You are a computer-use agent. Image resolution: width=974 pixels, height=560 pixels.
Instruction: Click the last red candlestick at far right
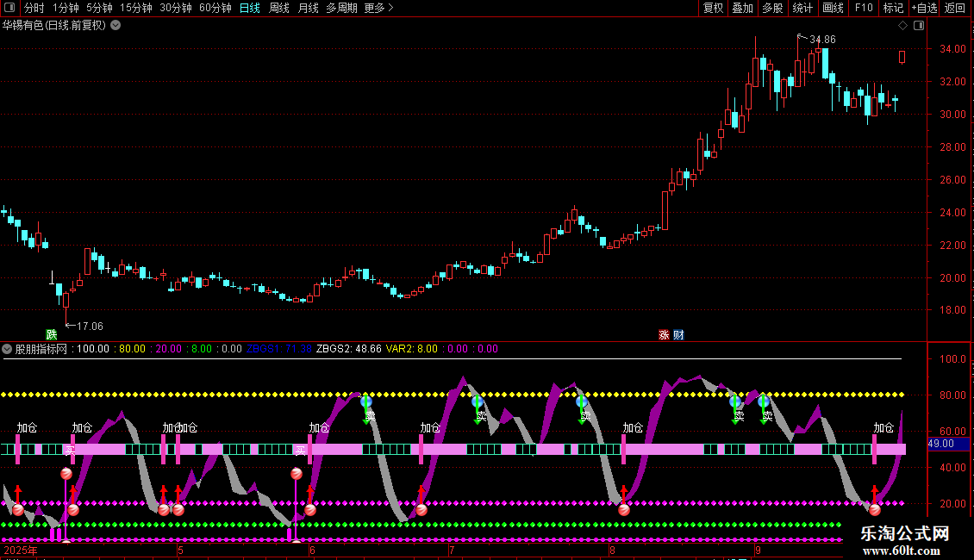(x=902, y=57)
